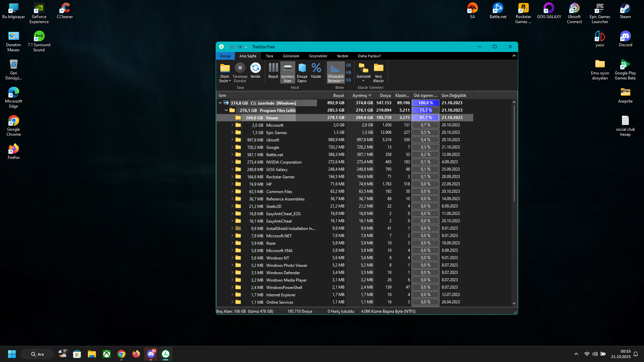Open the Görünüm ribbon tab

[290, 56]
